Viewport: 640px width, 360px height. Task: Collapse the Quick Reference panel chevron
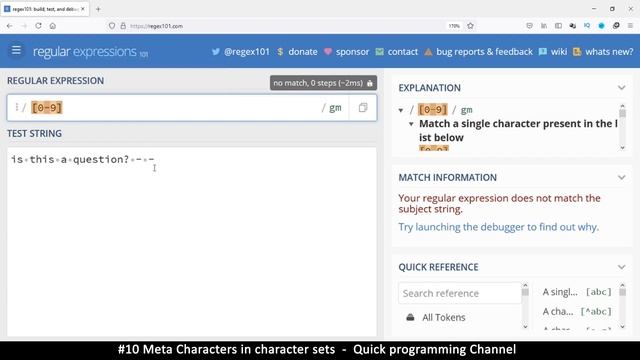[621, 267]
